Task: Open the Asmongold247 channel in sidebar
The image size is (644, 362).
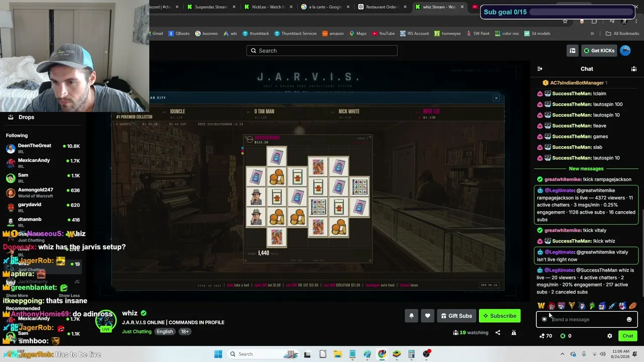Action: [43, 193]
